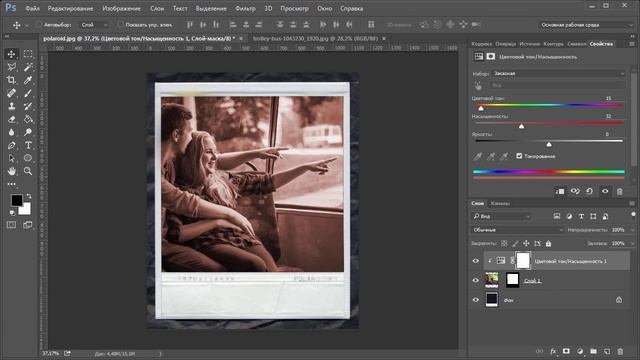Select the Zoom tool

(28, 171)
